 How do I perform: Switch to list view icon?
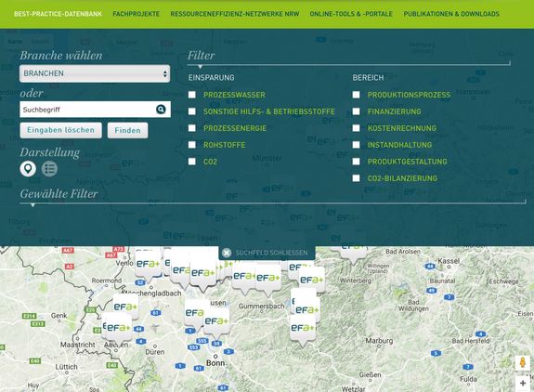[49, 168]
